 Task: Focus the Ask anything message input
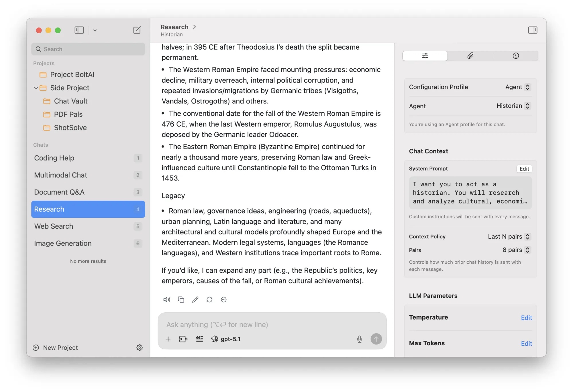pyautogui.click(x=272, y=325)
